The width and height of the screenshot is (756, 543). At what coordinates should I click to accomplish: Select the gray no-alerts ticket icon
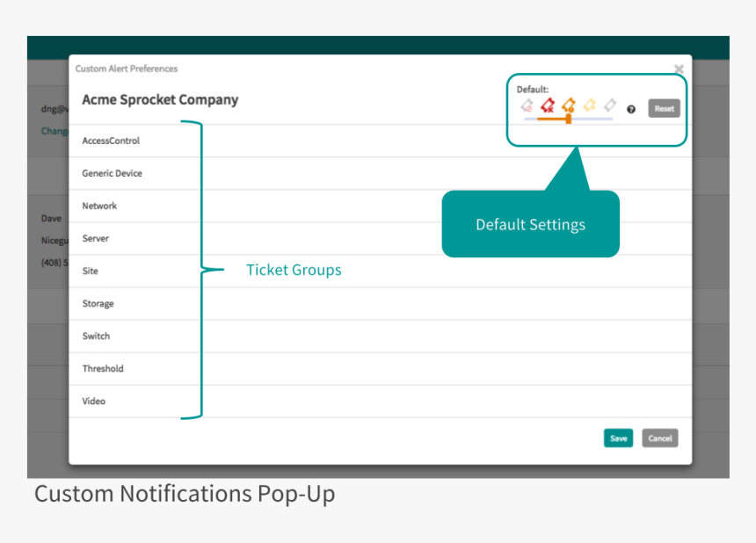coord(527,105)
